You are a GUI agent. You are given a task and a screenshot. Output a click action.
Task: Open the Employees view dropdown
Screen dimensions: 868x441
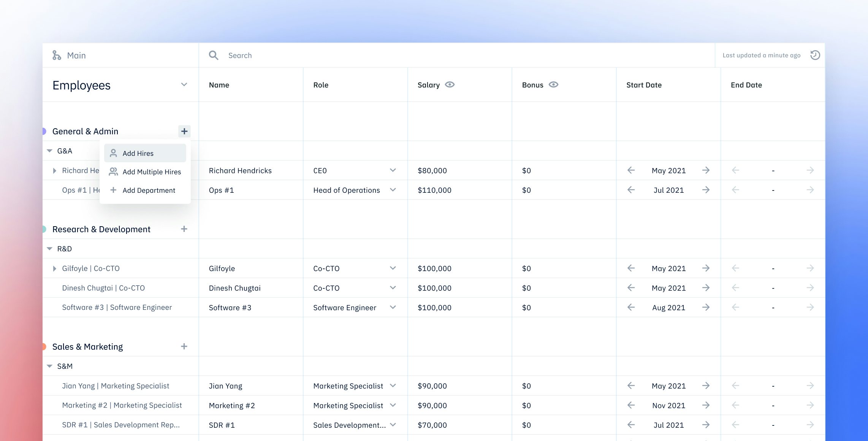[184, 85]
